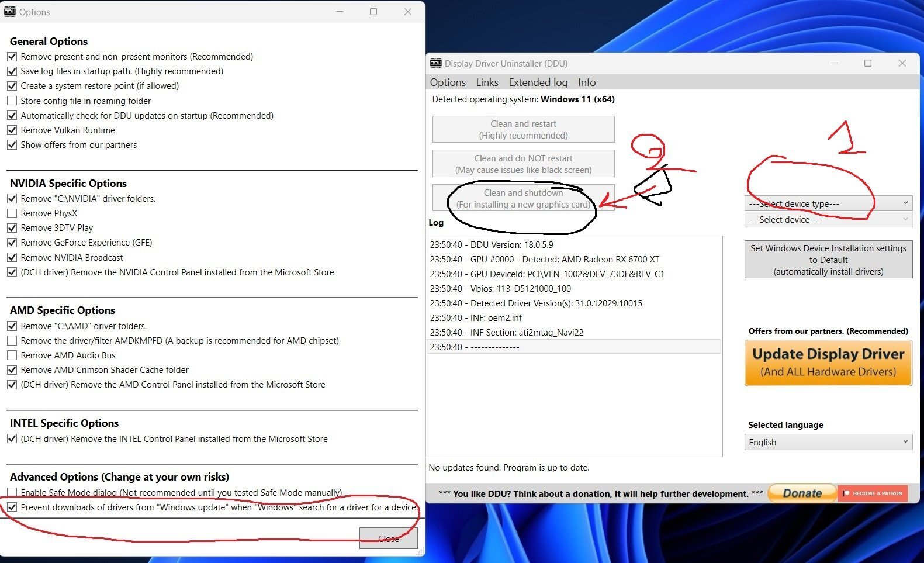
Task: Open the Info menu
Action: pyautogui.click(x=587, y=82)
